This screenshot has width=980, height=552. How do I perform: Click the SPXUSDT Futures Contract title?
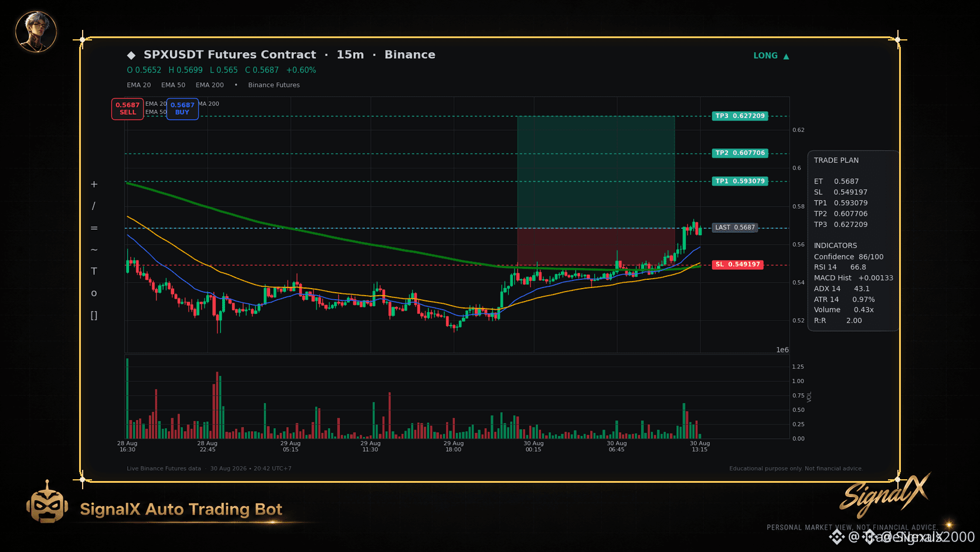230,55
